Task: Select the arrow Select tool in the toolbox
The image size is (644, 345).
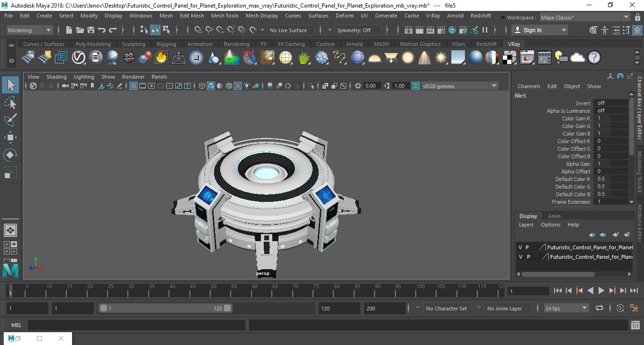Action: pyautogui.click(x=10, y=85)
